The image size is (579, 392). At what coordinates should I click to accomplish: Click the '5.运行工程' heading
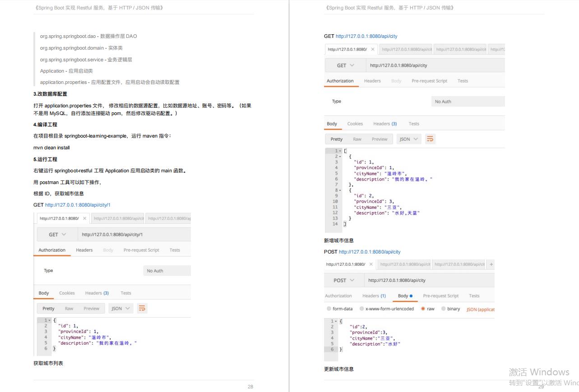point(45,159)
